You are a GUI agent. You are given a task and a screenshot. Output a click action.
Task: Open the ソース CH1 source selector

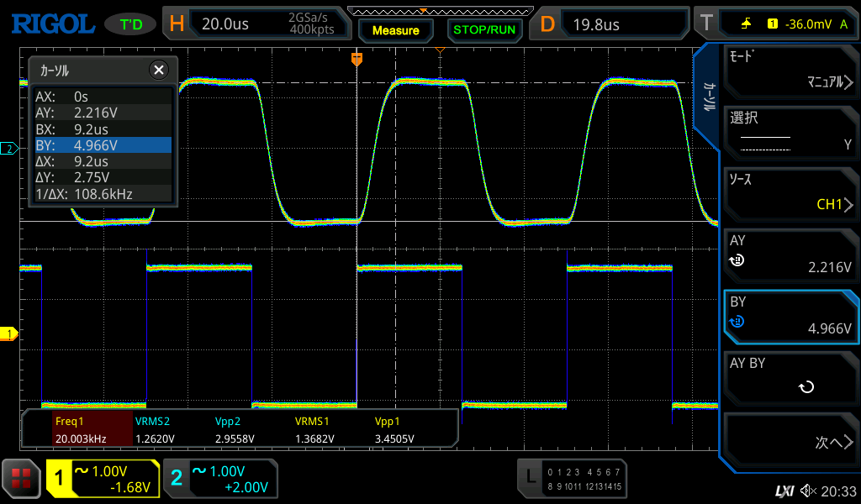coord(790,193)
